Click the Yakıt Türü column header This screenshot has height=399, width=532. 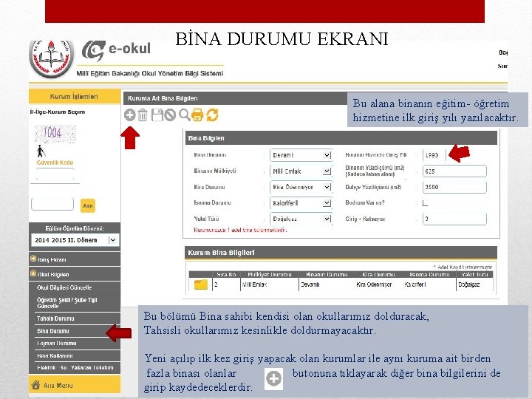point(474,274)
